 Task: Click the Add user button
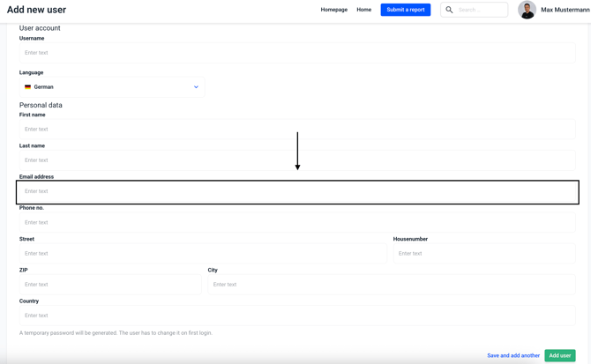coord(559,355)
